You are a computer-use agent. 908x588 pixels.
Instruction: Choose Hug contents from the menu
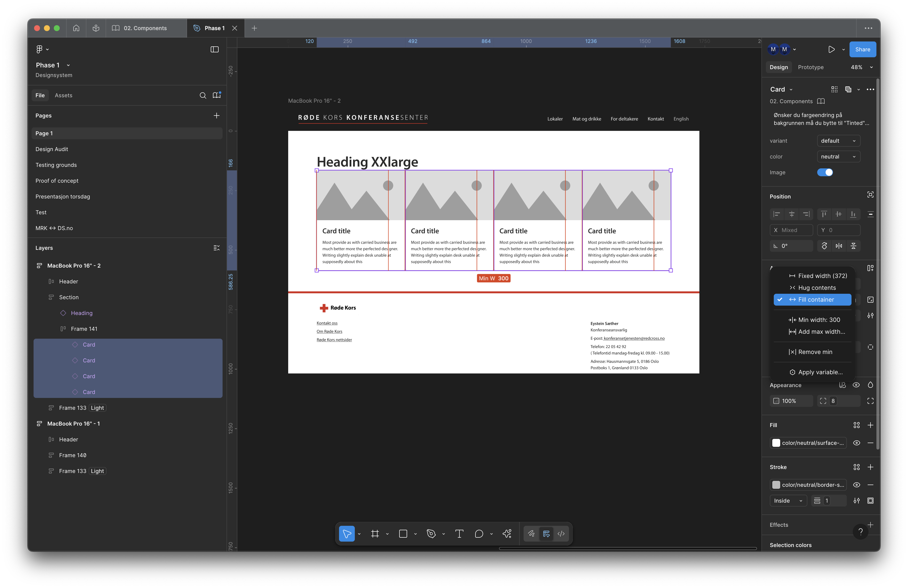(x=816, y=288)
